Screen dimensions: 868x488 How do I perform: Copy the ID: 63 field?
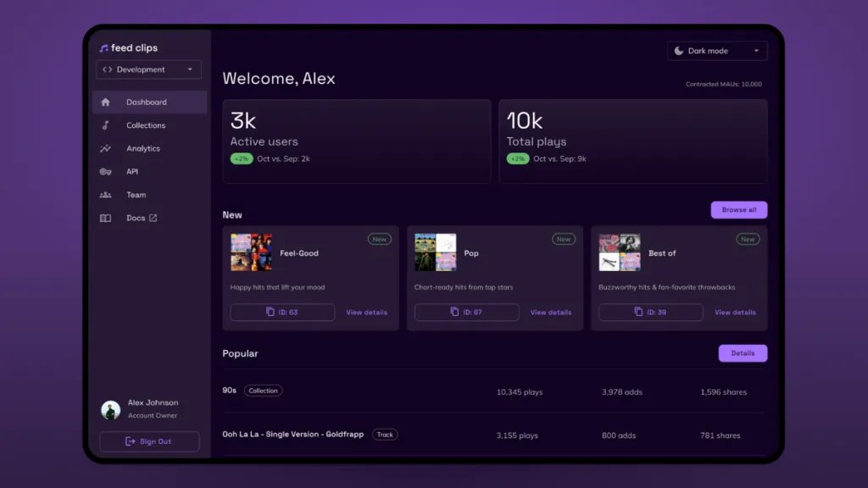click(x=282, y=313)
